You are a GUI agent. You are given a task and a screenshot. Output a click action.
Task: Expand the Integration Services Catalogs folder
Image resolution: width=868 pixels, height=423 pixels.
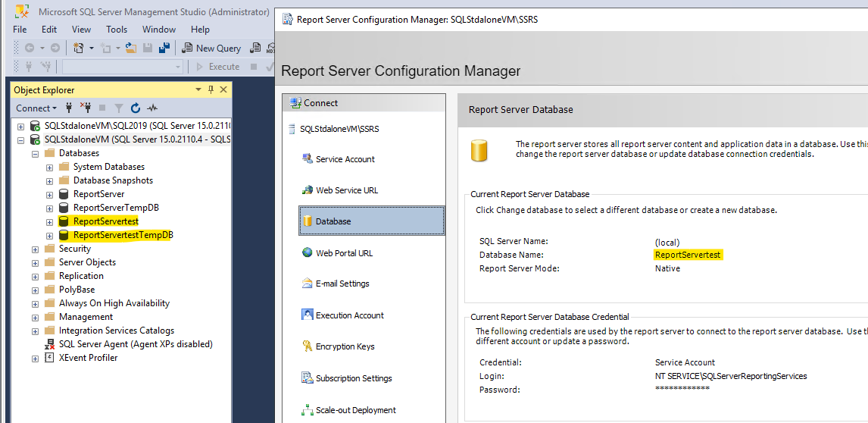point(35,331)
